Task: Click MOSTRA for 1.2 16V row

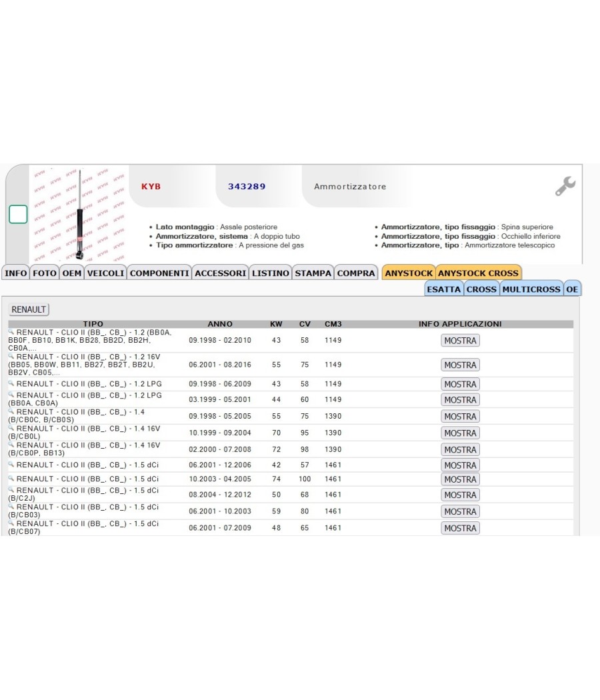Action: point(460,365)
